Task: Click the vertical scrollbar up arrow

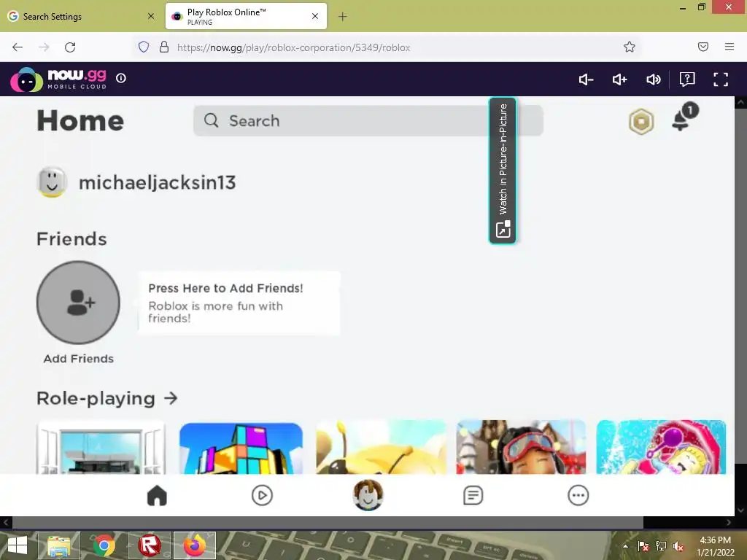Action: pyautogui.click(x=740, y=102)
